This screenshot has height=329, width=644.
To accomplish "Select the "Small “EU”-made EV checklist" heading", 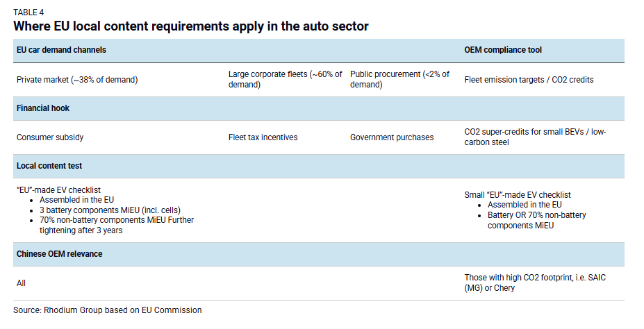I will [x=517, y=195].
